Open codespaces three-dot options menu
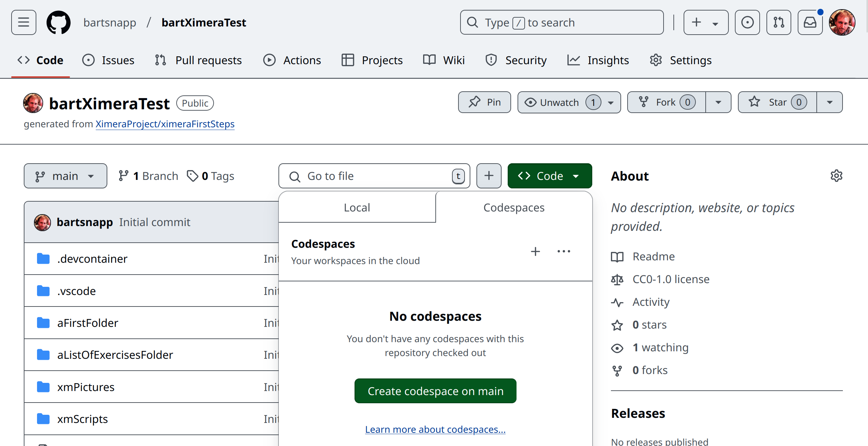Viewport: 868px width, 446px height. [564, 252]
